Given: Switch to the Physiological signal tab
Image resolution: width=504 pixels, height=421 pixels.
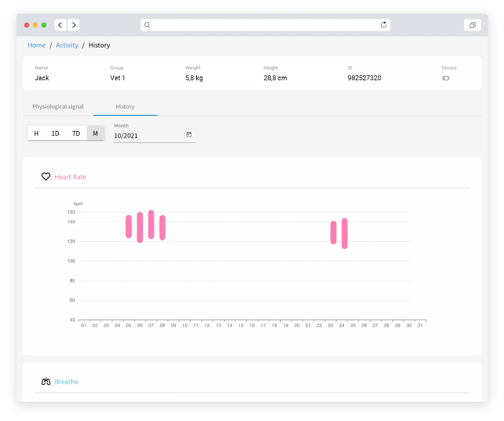Looking at the screenshot, I should [x=58, y=107].
